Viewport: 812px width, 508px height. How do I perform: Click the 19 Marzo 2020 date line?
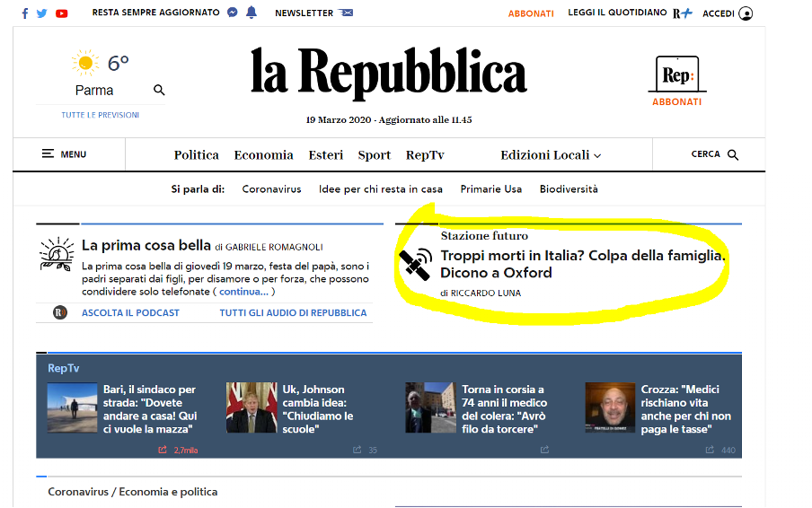point(388,120)
